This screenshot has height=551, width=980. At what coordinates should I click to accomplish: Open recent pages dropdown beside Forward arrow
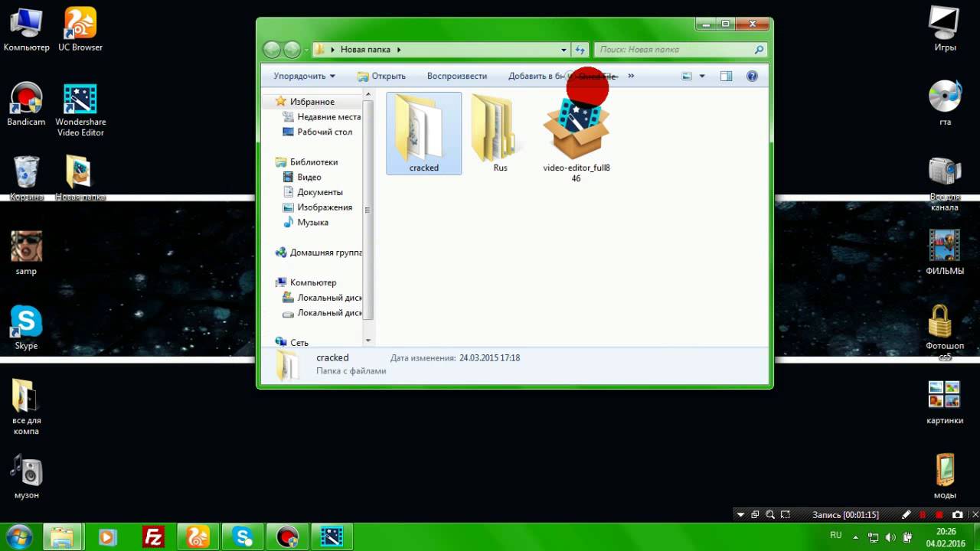click(x=306, y=50)
